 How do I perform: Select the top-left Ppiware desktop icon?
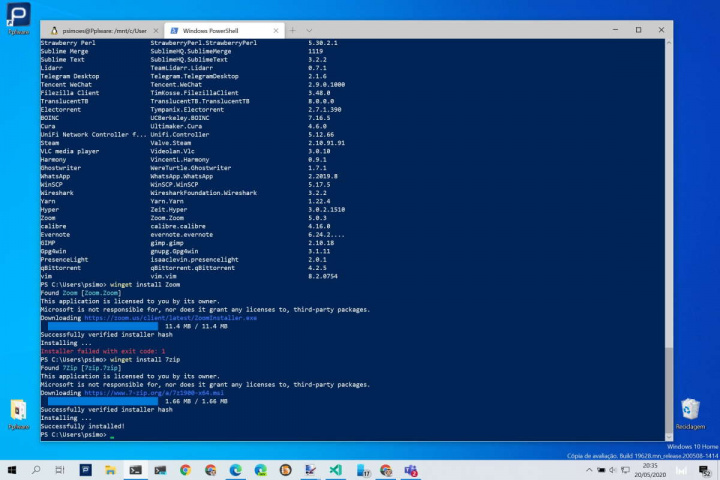(x=18, y=16)
